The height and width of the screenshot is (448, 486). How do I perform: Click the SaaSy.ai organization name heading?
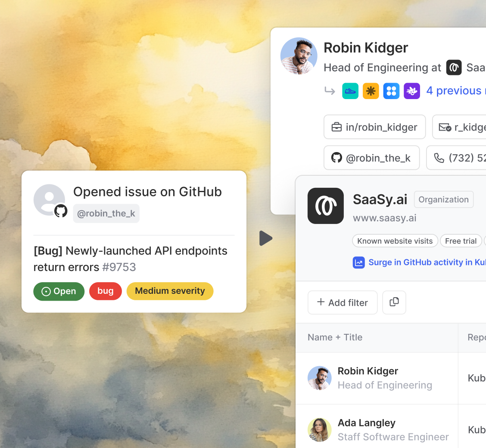click(380, 199)
